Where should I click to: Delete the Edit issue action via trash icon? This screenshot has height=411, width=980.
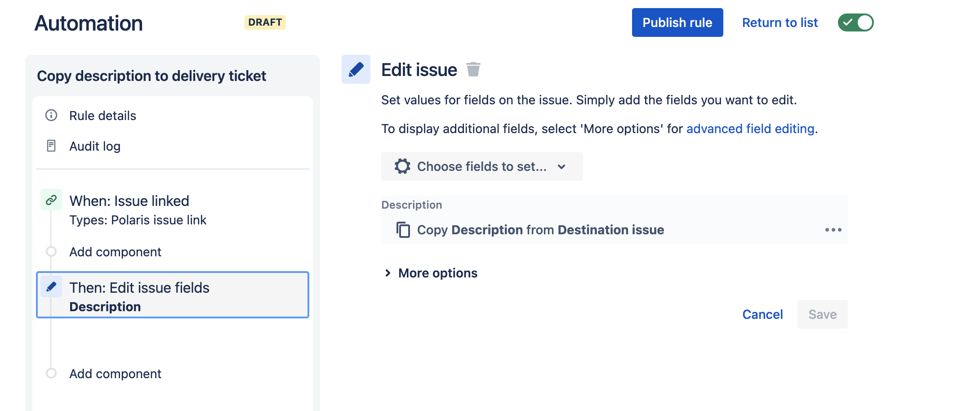point(474,69)
